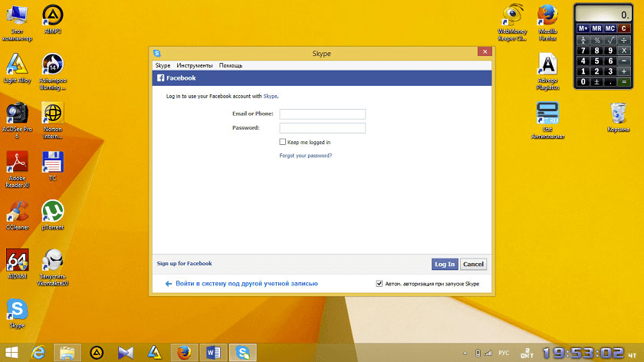644x362 pixels.
Task: Click the Log In button
Action: [445, 264]
